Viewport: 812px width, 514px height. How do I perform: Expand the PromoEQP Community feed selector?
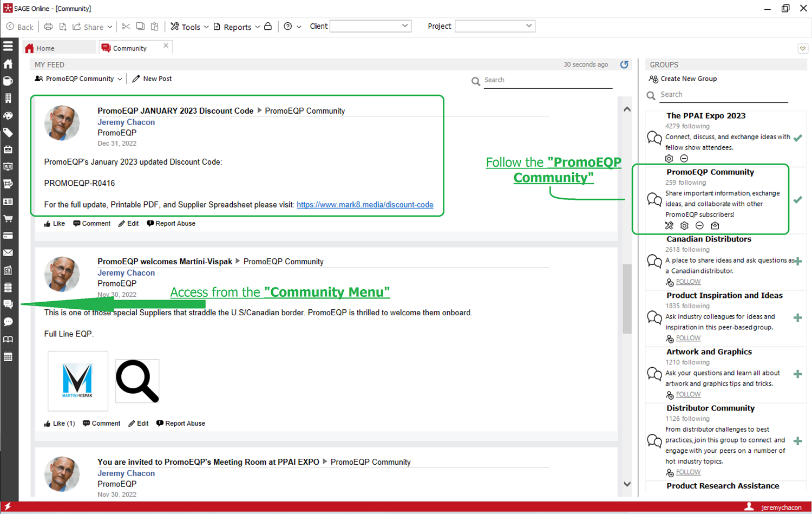[x=78, y=79]
